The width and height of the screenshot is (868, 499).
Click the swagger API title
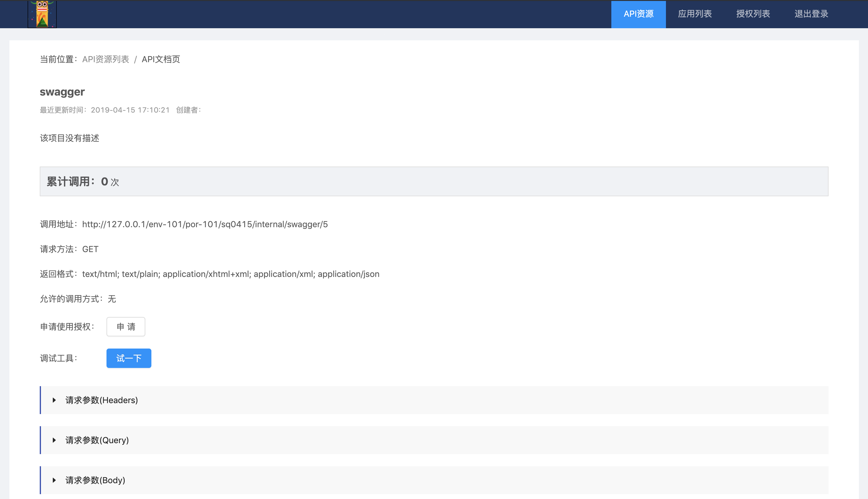62,92
